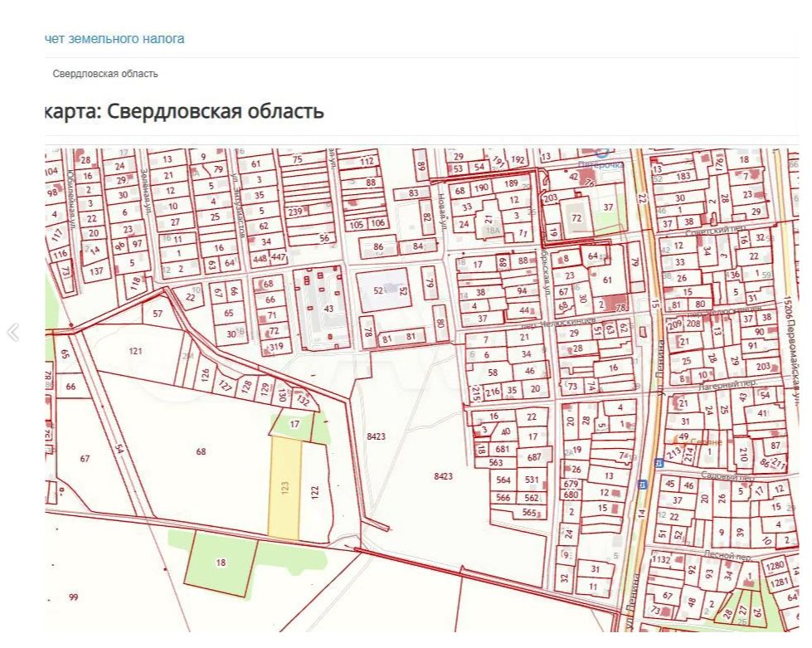Screen dimensions: 812x648
Task: Select parcel 319 on the map
Action: click(x=276, y=347)
